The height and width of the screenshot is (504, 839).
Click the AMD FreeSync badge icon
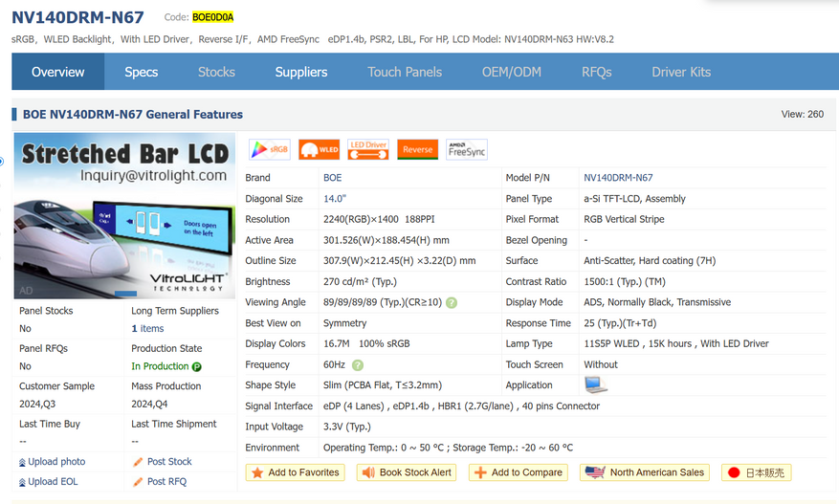coord(467,150)
